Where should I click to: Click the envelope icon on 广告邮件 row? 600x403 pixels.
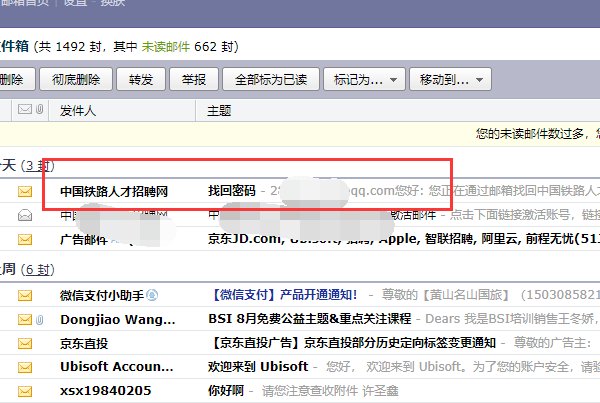tap(25, 240)
